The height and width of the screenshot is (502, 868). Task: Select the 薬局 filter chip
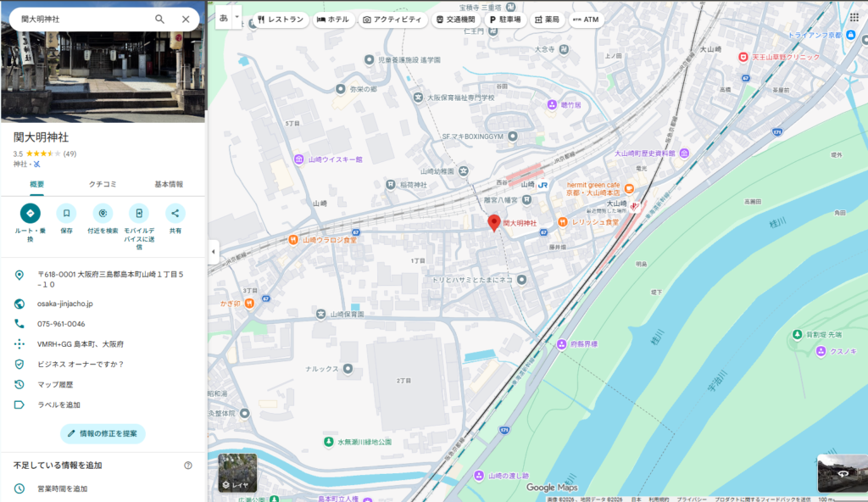tap(547, 20)
